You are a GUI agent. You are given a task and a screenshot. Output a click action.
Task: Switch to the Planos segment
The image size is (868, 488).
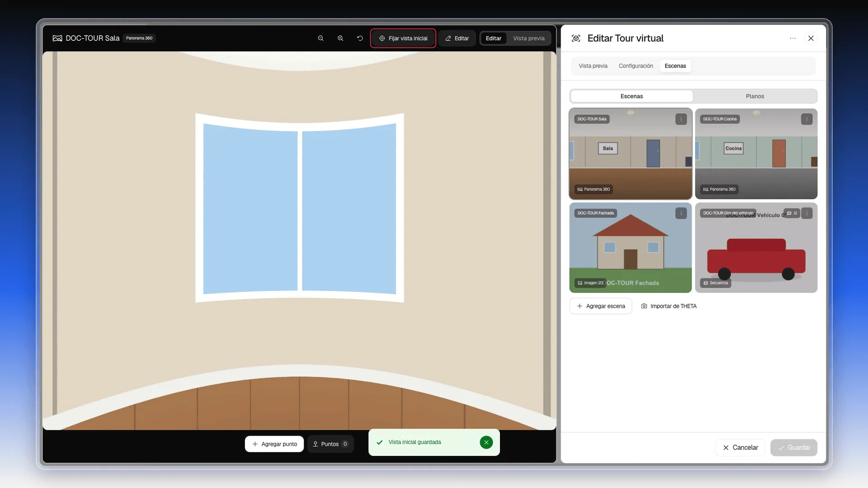pyautogui.click(x=755, y=96)
